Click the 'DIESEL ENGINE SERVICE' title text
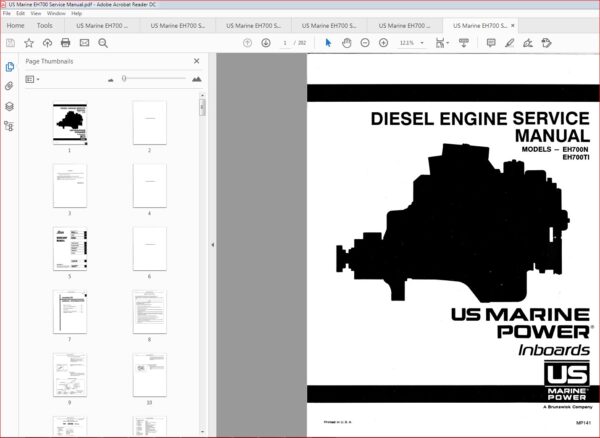This screenshot has height=438, width=600. [480, 119]
